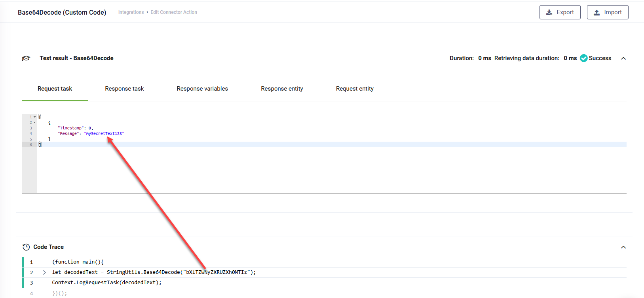
Task: Click the "mySecretText123" message value
Action: tap(104, 134)
